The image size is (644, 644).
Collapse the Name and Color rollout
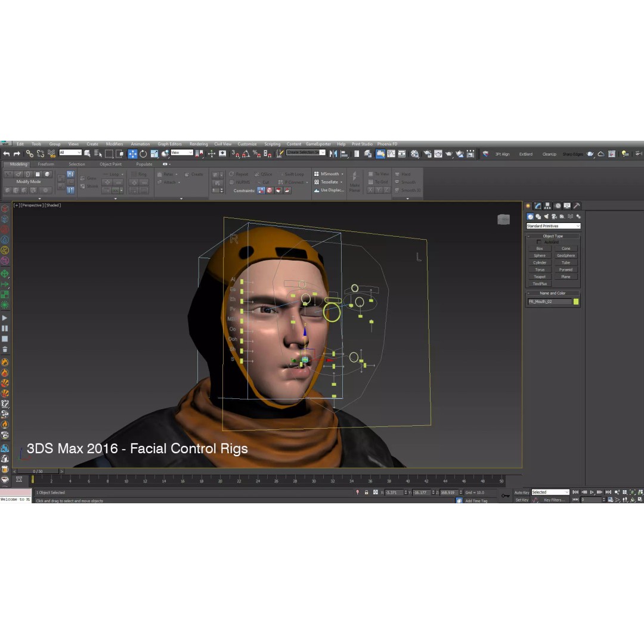click(553, 293)
